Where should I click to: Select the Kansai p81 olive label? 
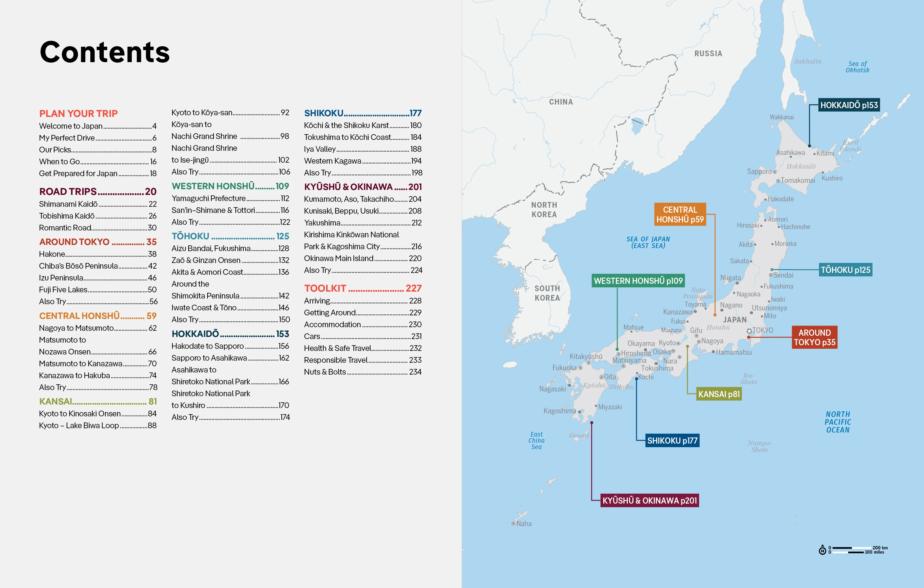tap(719, 394)
